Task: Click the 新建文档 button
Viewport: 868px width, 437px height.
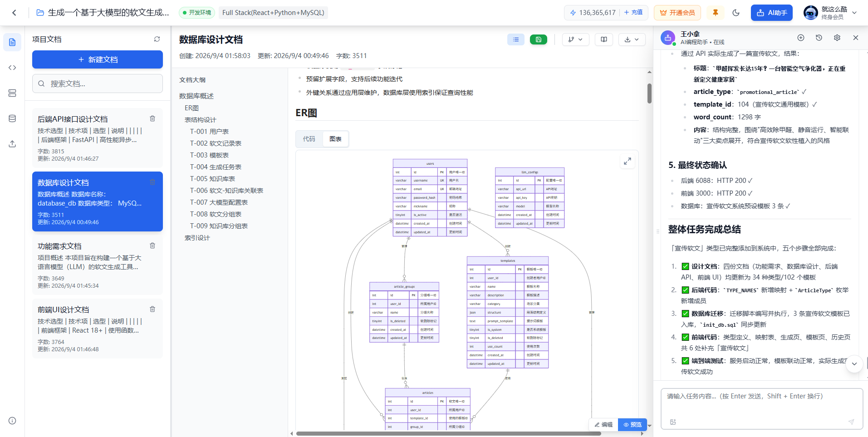Action: pos(98,59)
